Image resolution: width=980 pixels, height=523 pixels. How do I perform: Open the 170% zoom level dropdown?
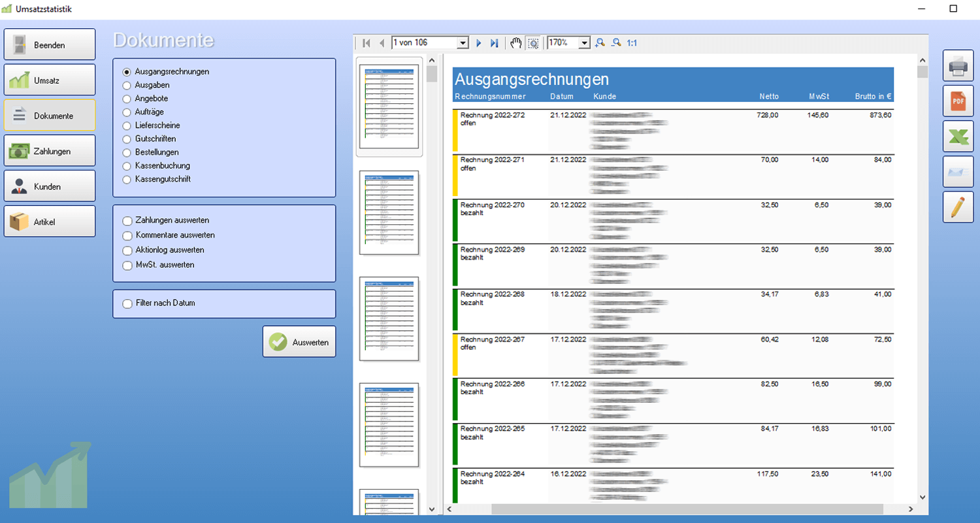(x=584, y=42)
